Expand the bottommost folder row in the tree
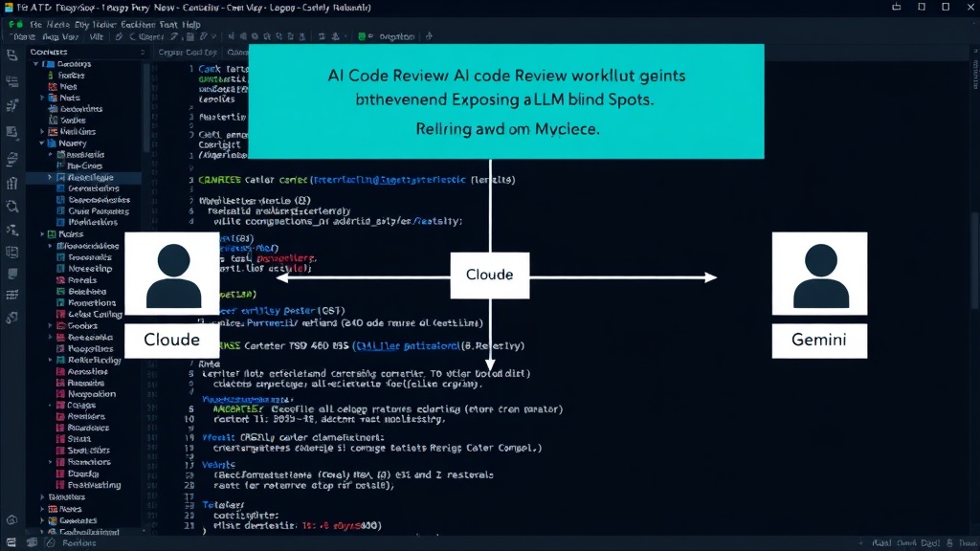Image resolution: width=980 pixels, height=551 pixels. 42,532
